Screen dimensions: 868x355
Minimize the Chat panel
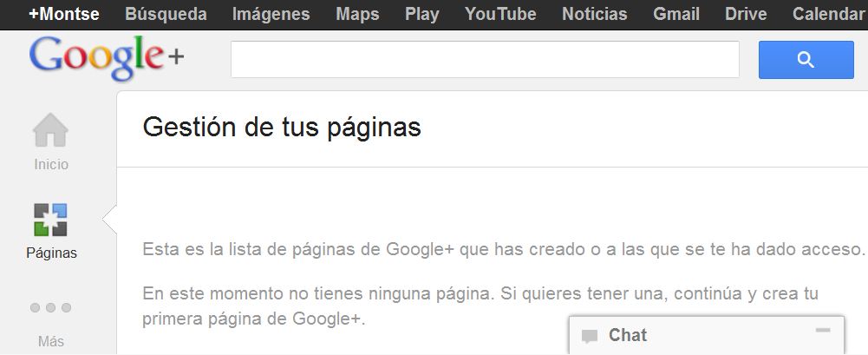(823, 331)
